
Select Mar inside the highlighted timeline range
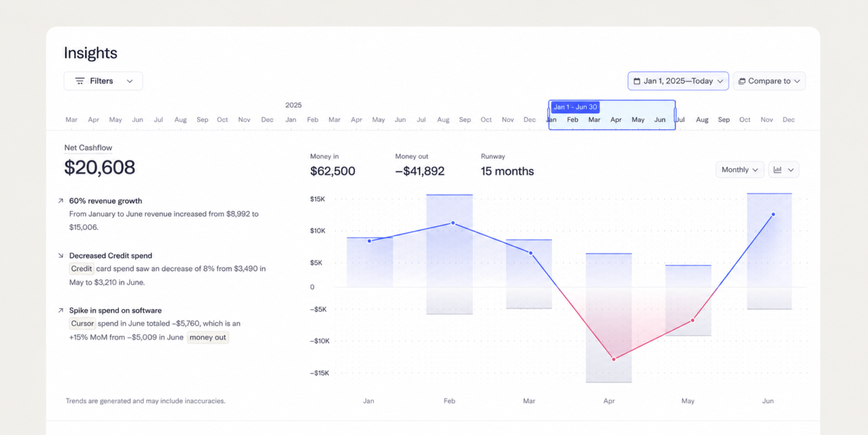pyautogui.click(x=594, y=120)
